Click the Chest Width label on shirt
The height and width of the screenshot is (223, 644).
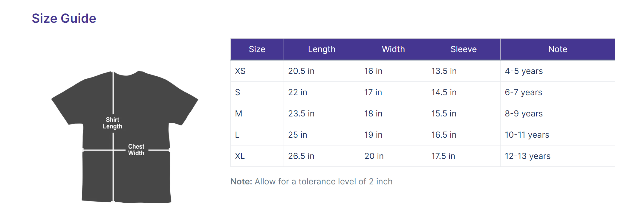136,150
